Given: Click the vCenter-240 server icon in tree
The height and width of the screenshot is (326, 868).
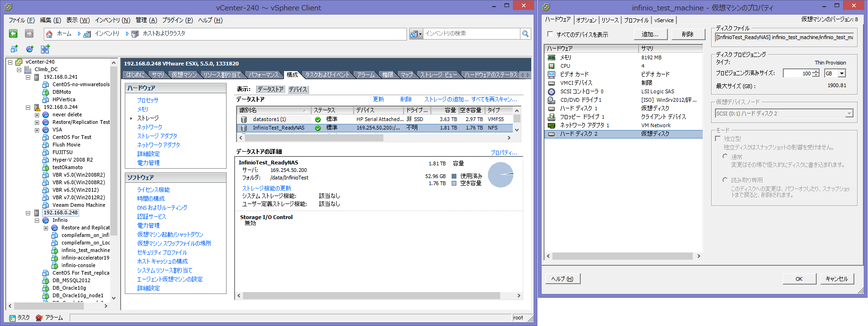Looking at the screenshot, I should tap(19, 62).
